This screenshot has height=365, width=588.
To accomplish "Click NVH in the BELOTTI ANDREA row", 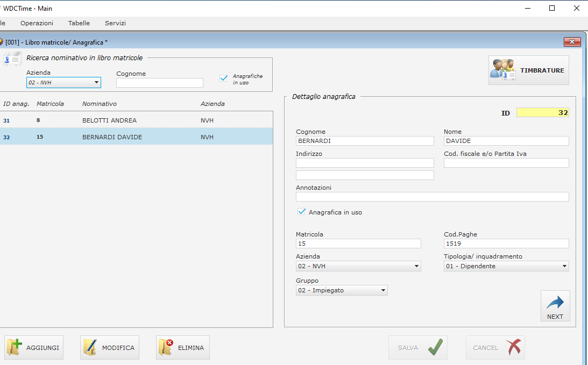I will click(x=207, y=120).
